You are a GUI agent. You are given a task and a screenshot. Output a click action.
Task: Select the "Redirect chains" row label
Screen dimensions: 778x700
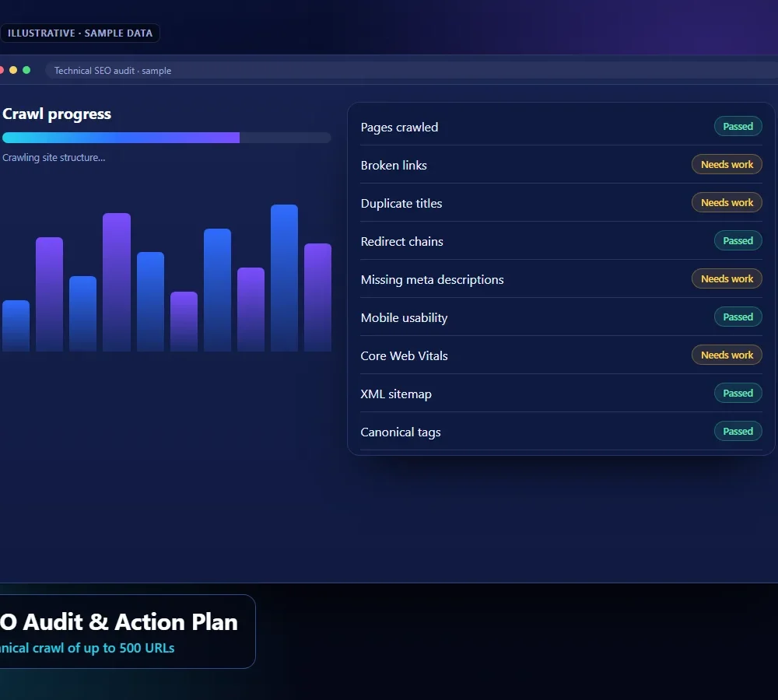(402, 242)
